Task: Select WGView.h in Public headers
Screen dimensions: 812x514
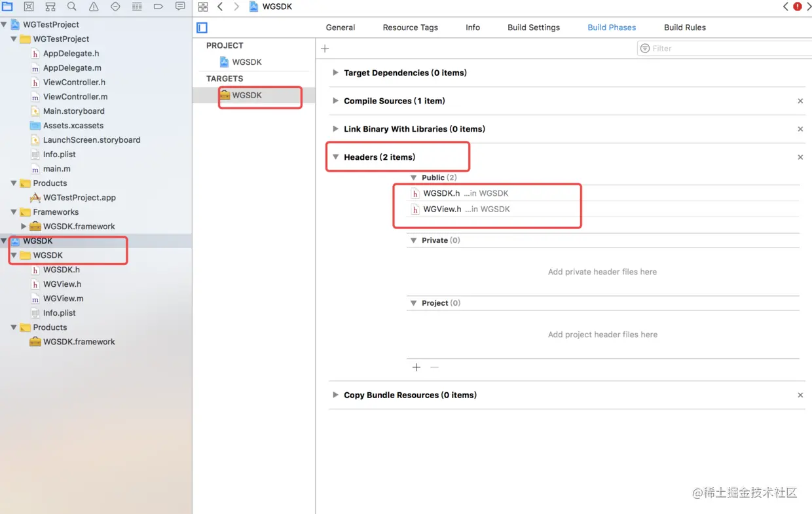Action: 460,209
